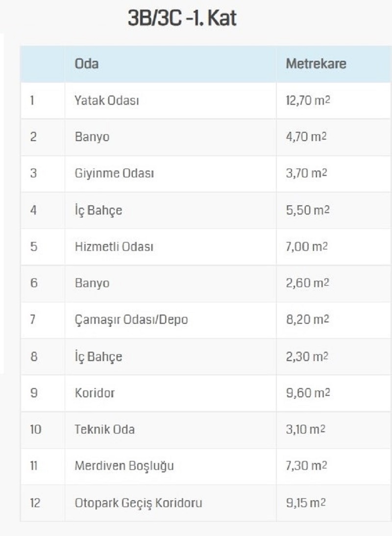Click the 'Hizmetli Odası' entry
The image size is (392, 536).
[114, 246]
